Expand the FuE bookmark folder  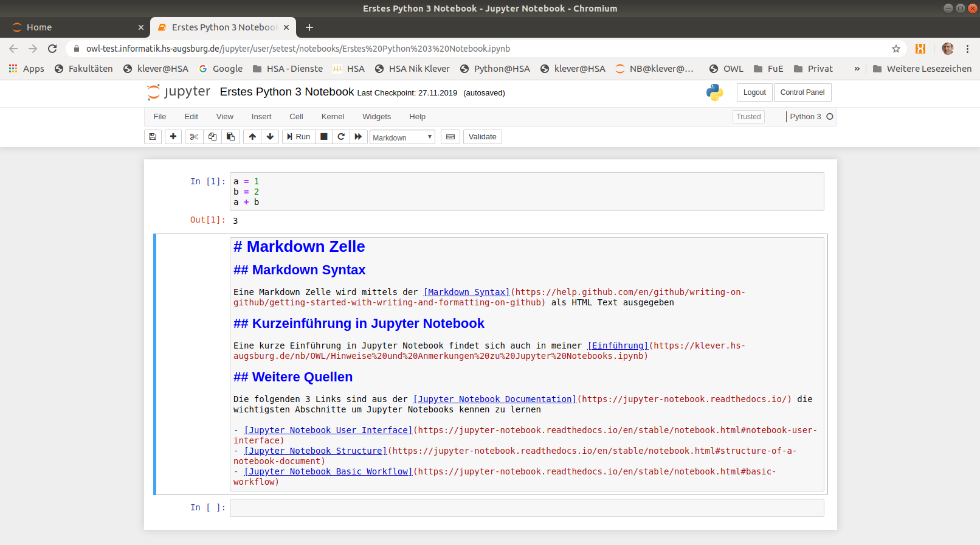768,69
